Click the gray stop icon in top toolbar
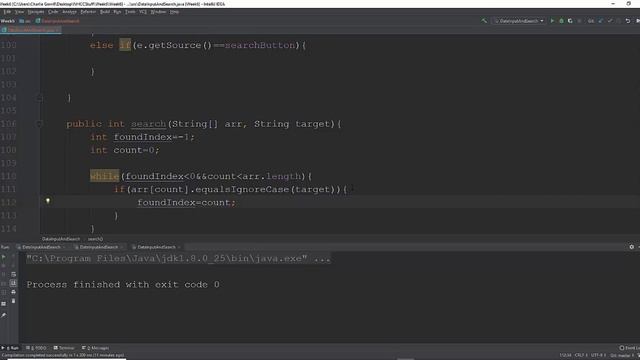The width and height of the screenshot is (640, 360). (579, 21)
